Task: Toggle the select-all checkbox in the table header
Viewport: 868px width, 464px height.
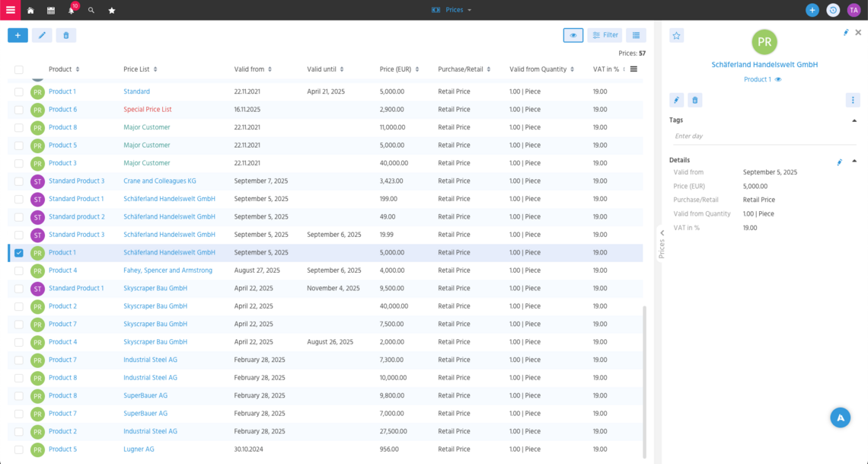Action: click(18, 69)
